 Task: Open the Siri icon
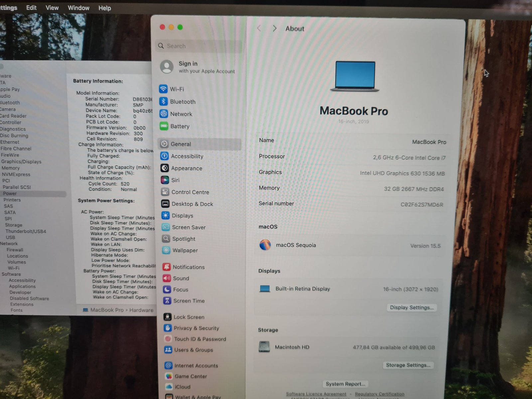[165, 180]
